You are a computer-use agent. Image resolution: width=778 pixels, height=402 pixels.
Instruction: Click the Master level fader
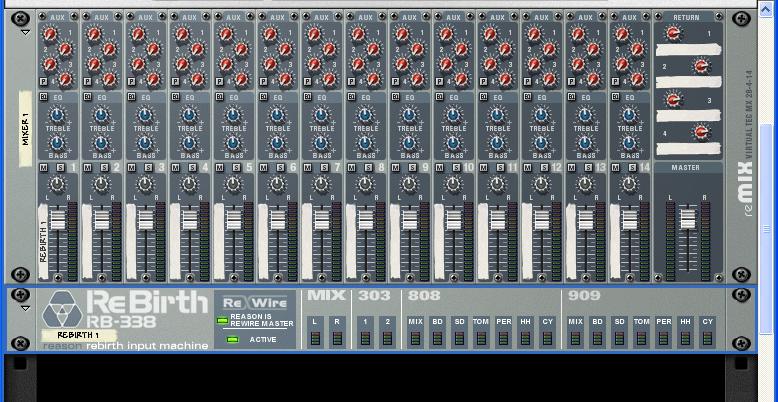[688, 220]
